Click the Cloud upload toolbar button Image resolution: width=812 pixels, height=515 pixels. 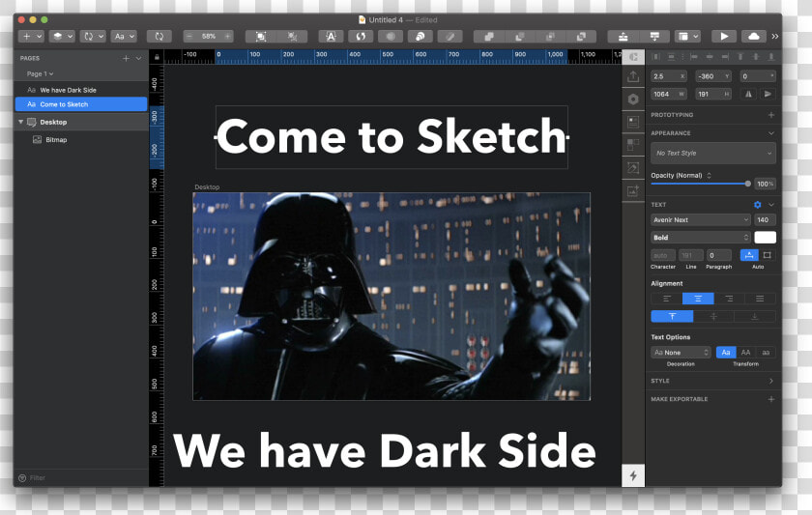pyautogui.click(x=754, y=36)
